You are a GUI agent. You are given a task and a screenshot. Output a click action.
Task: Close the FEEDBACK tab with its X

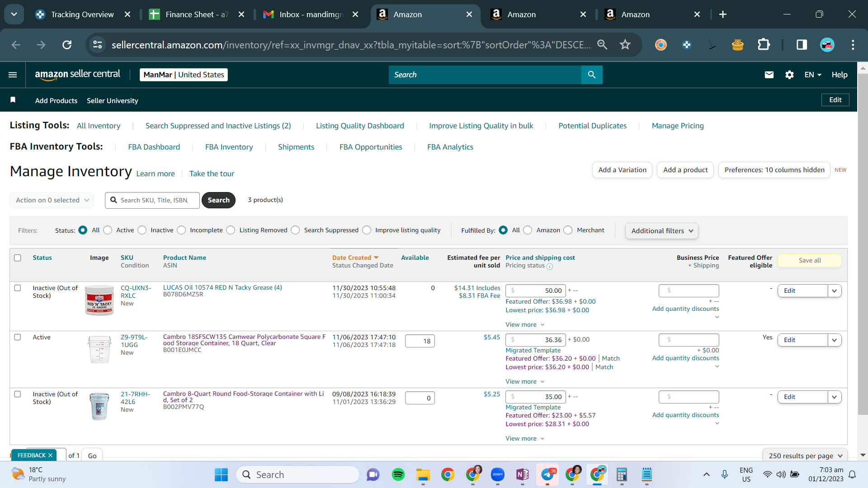tap(50, 455)
